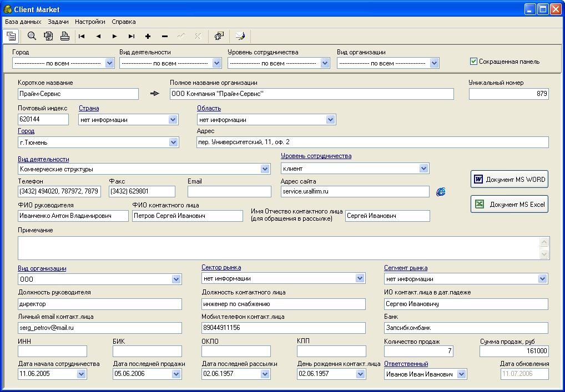565x392 pixels.
Task: Open Вид деятельности filter dropdown at top
Action: [216, 63]
